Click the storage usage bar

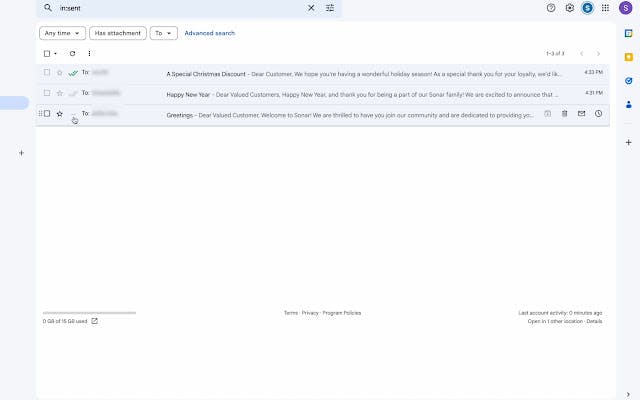click(x=89, y=313)
